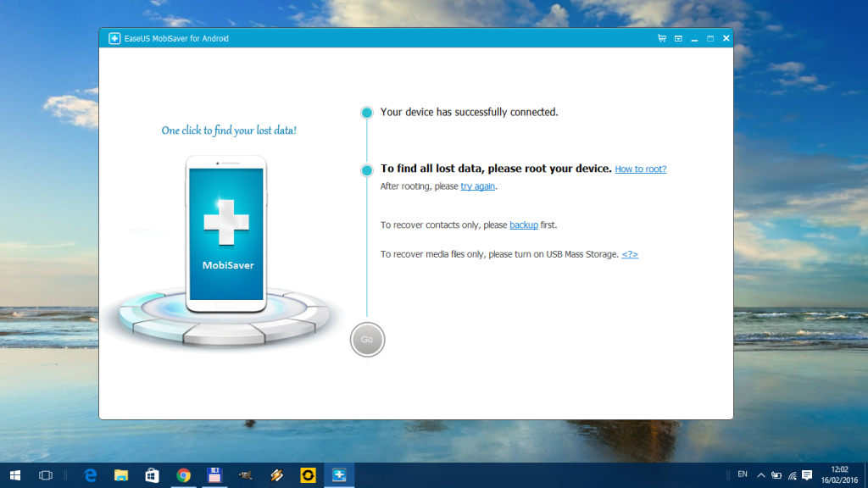Open the Windows Start menu

tap(15, 475)
